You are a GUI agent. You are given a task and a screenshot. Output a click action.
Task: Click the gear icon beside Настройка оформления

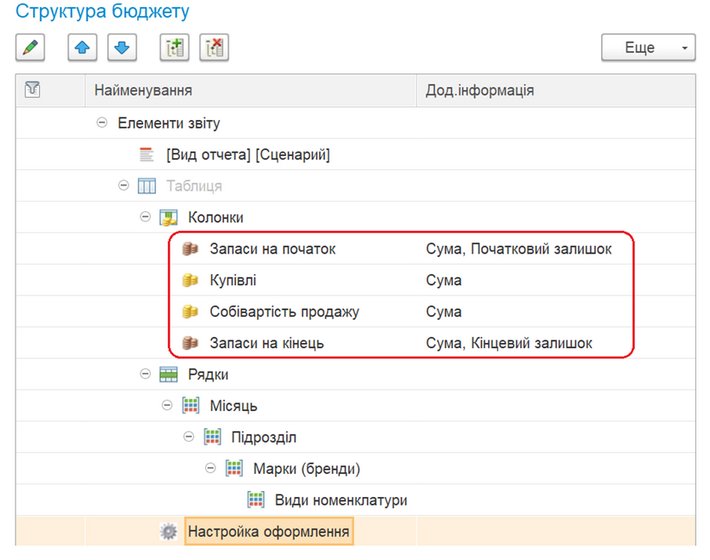pos(169,532)
